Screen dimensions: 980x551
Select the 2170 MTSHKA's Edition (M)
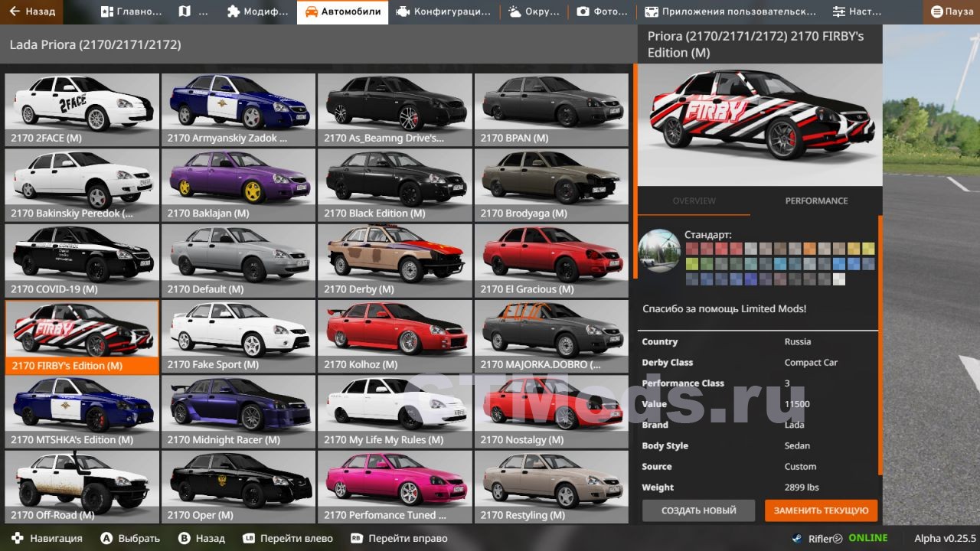82,411
